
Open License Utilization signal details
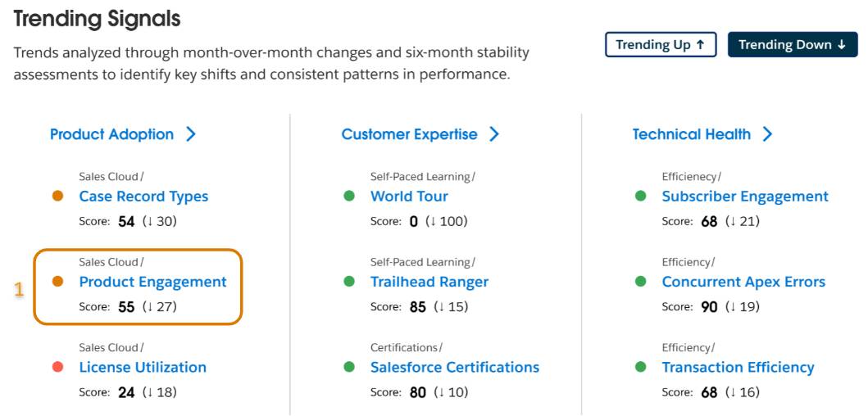(143, 367)
